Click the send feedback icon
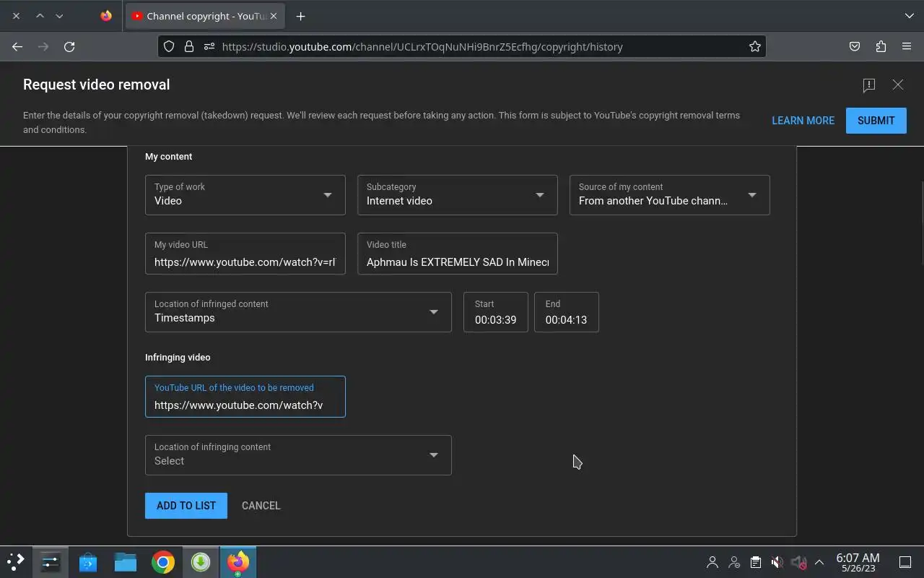Screen dimensions: 924x578 coord(869,85)
